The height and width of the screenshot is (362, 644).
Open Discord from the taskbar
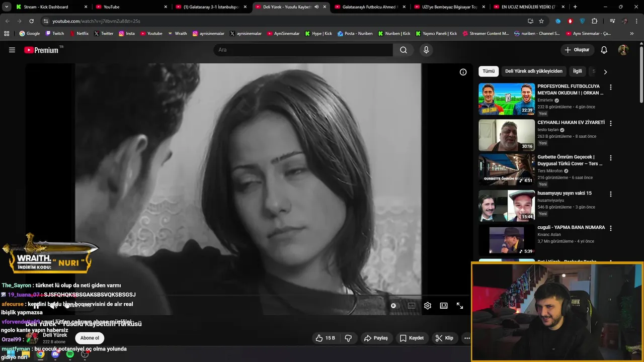pos(55,354)
